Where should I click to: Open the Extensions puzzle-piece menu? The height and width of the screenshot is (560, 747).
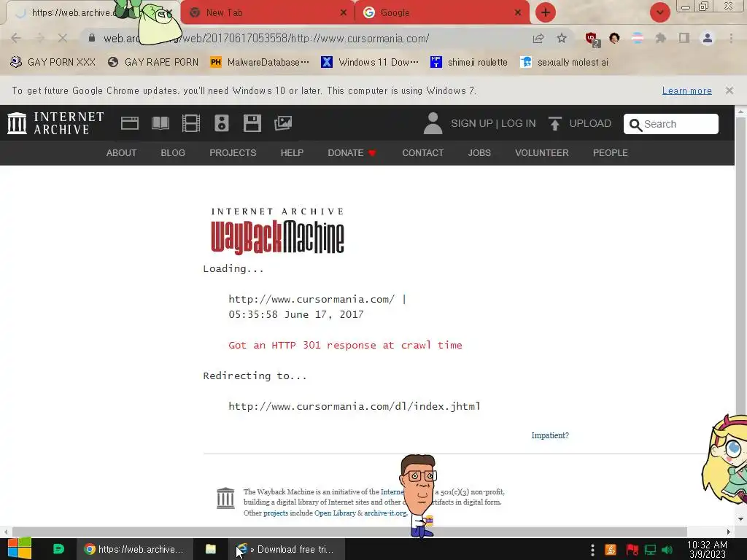[x=661, y=38]
